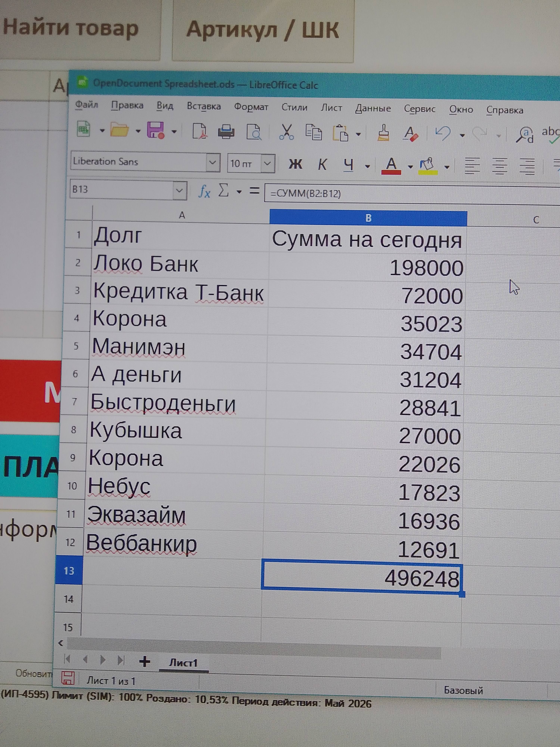Go to first sheet navigation arrow

coord(67,658)
